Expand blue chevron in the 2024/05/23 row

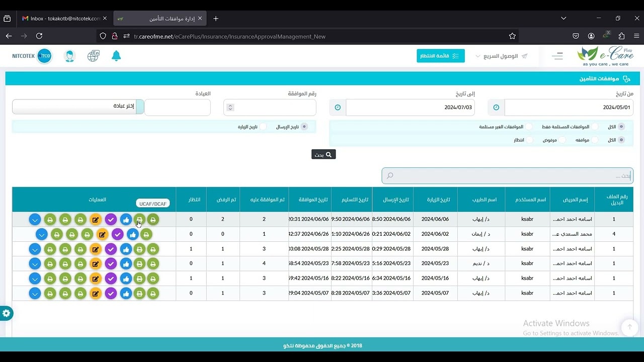tap(35, 263)
